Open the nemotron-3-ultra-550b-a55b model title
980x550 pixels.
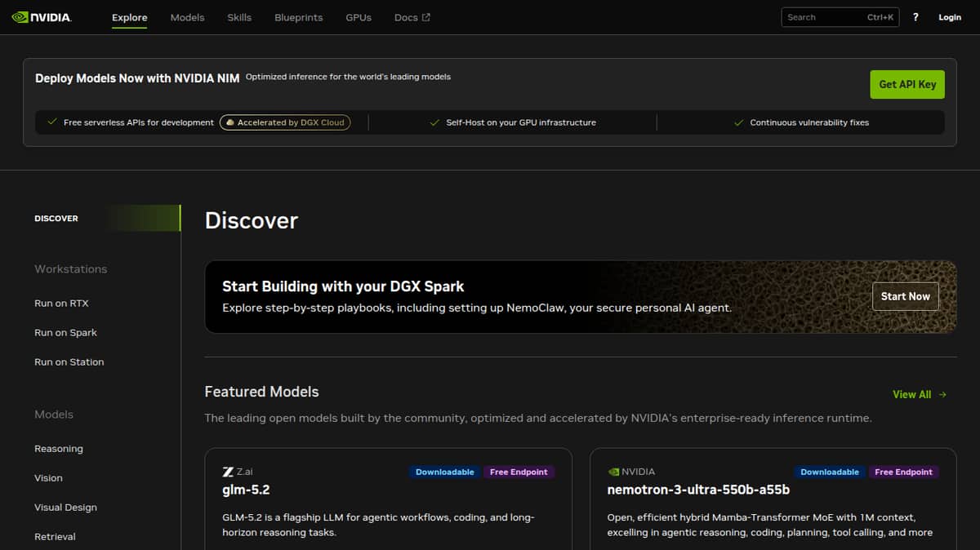pyautogui.click(x=698, y=490)
